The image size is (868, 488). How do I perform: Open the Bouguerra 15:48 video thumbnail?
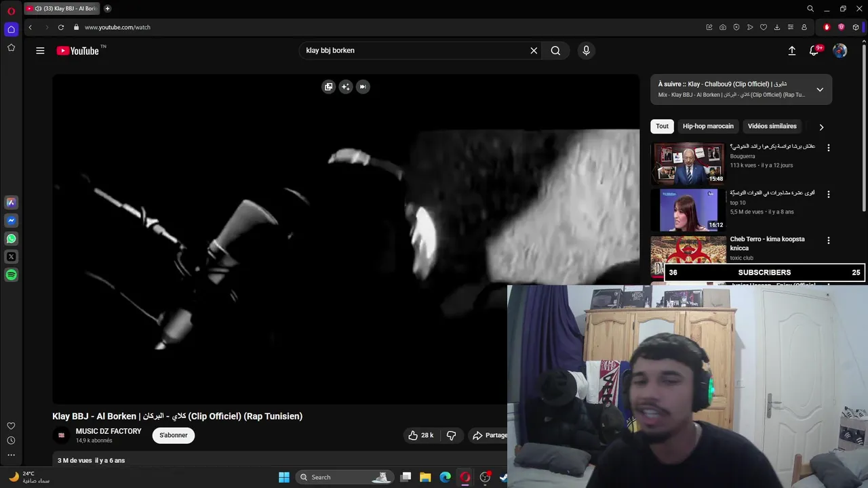pyautogui.click(x=688, y=163)
